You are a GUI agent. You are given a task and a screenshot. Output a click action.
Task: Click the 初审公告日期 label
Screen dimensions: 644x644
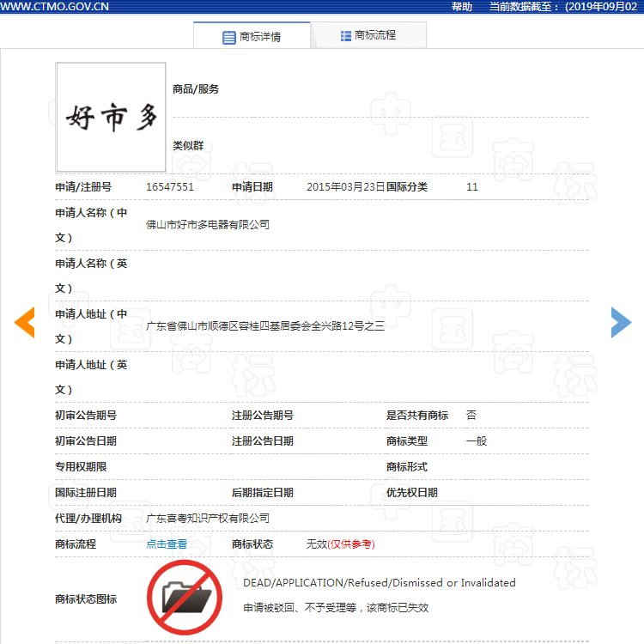[x=86, y=441]
